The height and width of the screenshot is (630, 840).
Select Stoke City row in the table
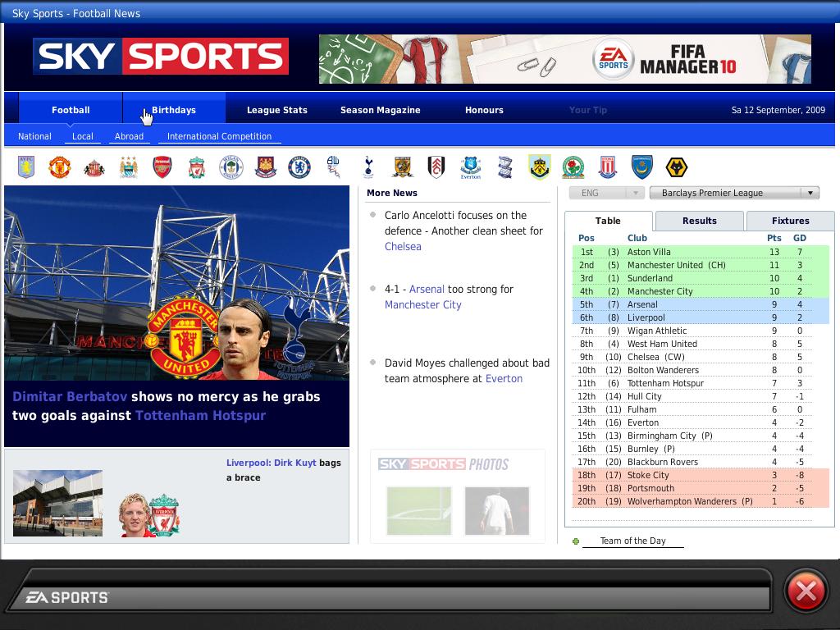coord(648,475)
